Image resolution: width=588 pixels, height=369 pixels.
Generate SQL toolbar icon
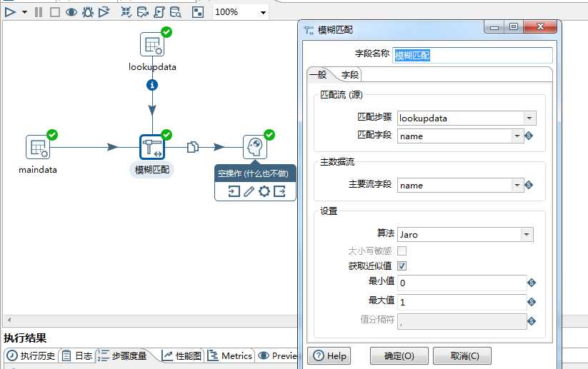coord(159,12)
